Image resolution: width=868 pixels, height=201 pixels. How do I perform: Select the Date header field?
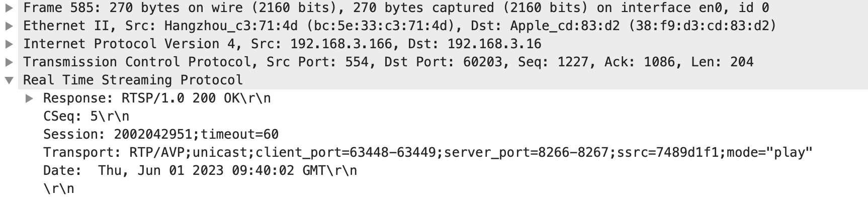[200, 170]
